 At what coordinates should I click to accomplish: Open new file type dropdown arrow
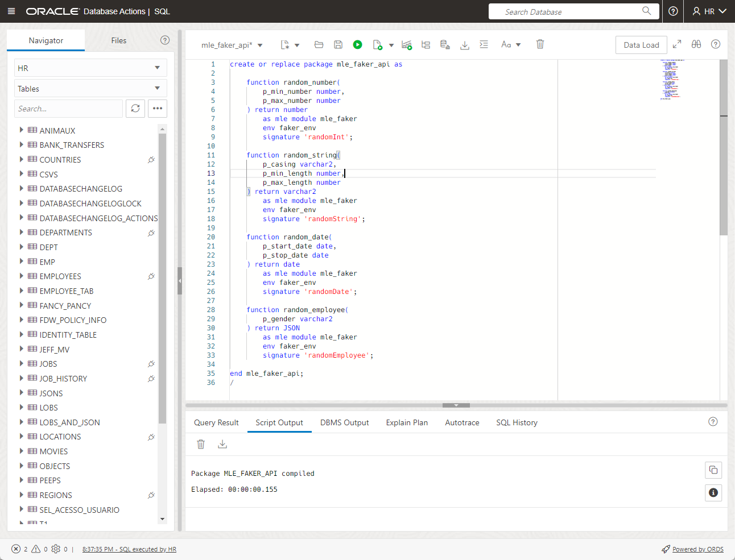[x=297, y=45]
